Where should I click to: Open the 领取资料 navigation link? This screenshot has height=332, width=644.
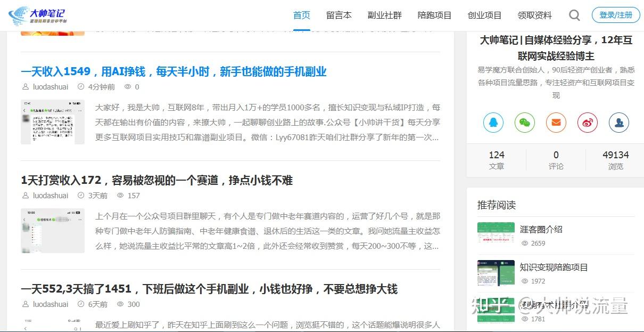pyautogui.click(x=535, y=15)
